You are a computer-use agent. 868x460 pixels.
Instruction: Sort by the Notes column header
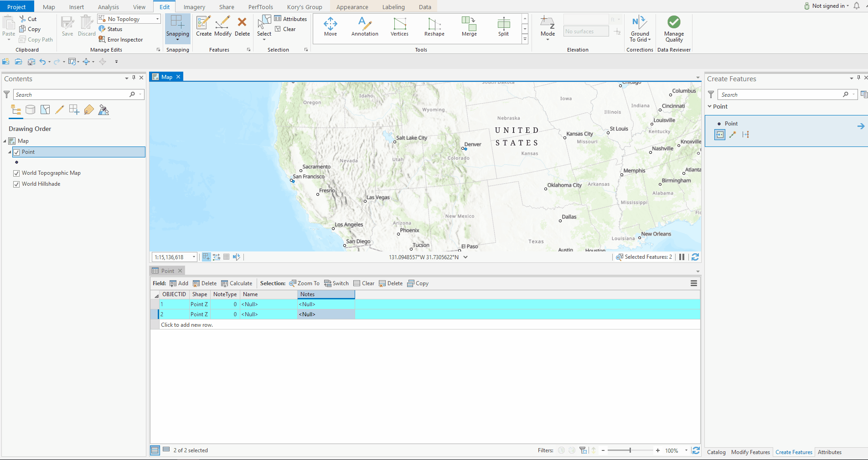[326, 294]
